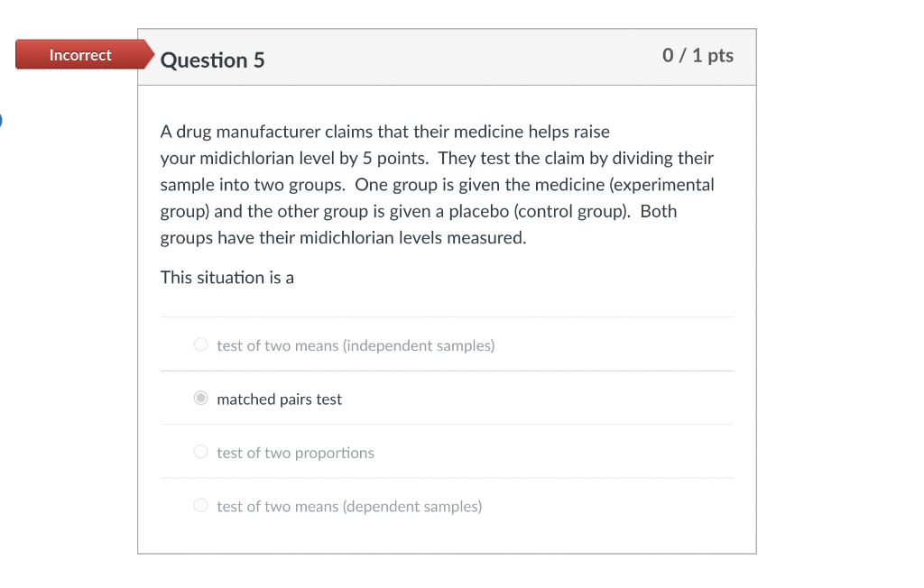
Task: Click the independent samples answer label
Action: point(356,345)
